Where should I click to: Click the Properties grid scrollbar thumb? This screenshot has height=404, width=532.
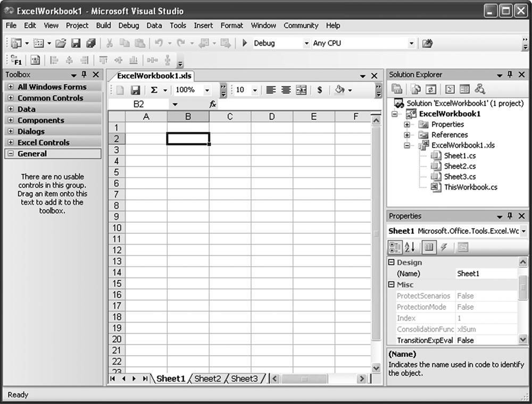(523, 288)
